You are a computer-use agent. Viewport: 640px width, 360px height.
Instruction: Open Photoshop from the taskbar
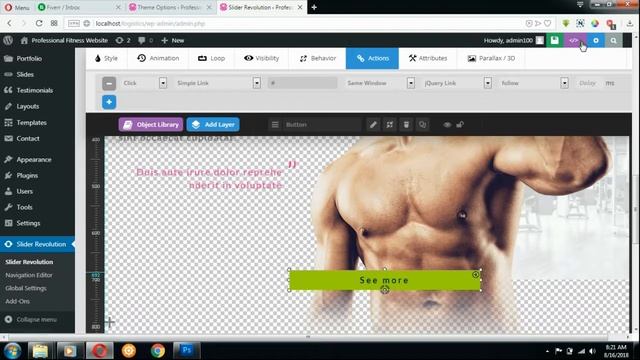point(187,350)
